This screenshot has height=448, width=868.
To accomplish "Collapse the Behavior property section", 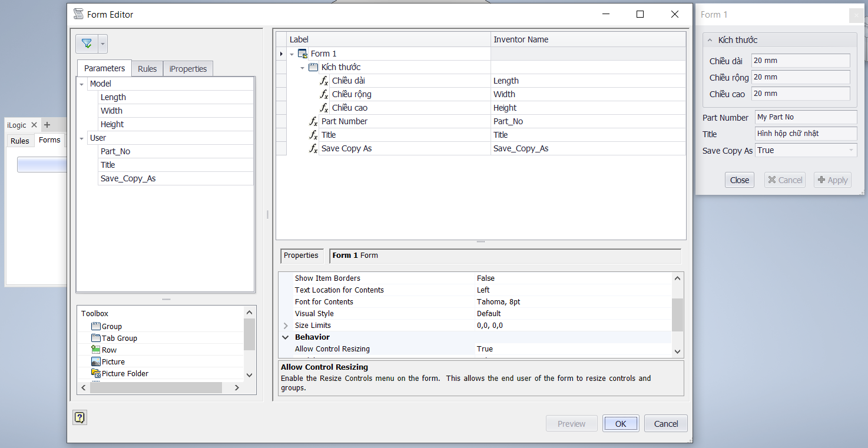I will [x=286, y=337].
